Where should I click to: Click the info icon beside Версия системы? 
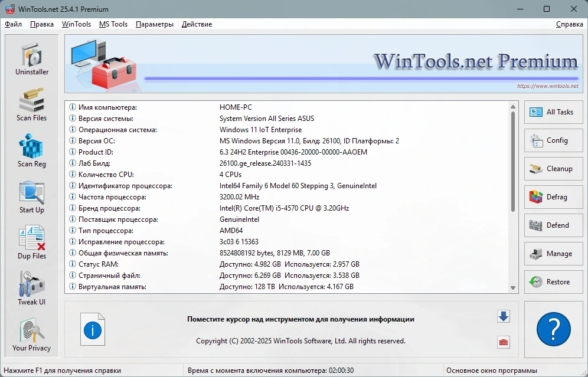(73, 119)
